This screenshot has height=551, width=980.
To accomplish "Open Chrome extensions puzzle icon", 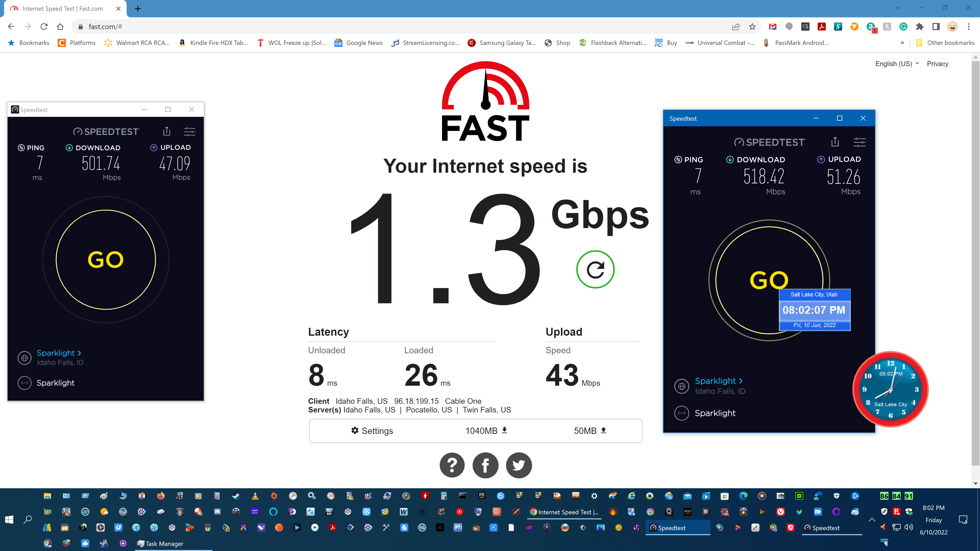I will click(920, 27).
